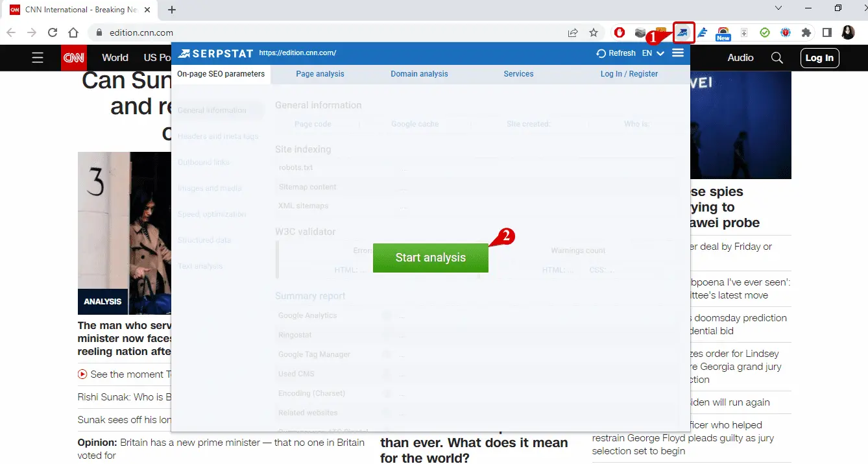Image resolution: width=868 pixels, height=464 pixels.
Task: Open the page document extension icon
Action: [744, 32]
